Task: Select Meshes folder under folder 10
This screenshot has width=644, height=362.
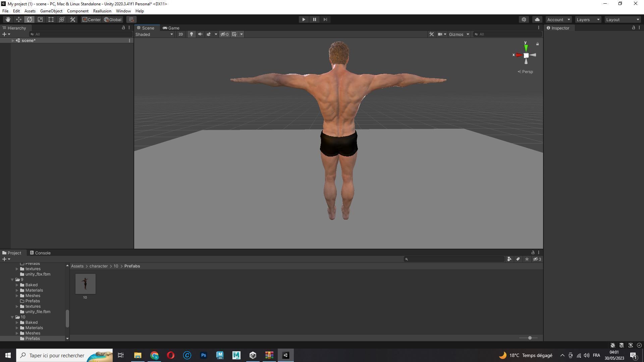Action: tap(33, 333)
